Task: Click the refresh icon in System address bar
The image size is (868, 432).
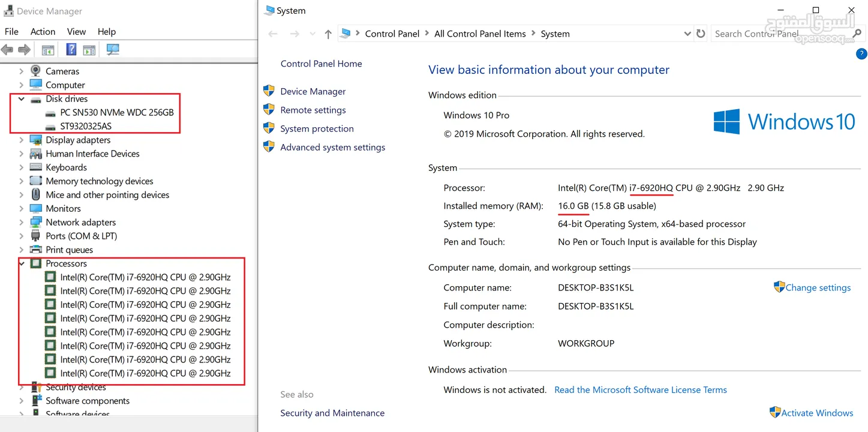Action: point(700,34)
